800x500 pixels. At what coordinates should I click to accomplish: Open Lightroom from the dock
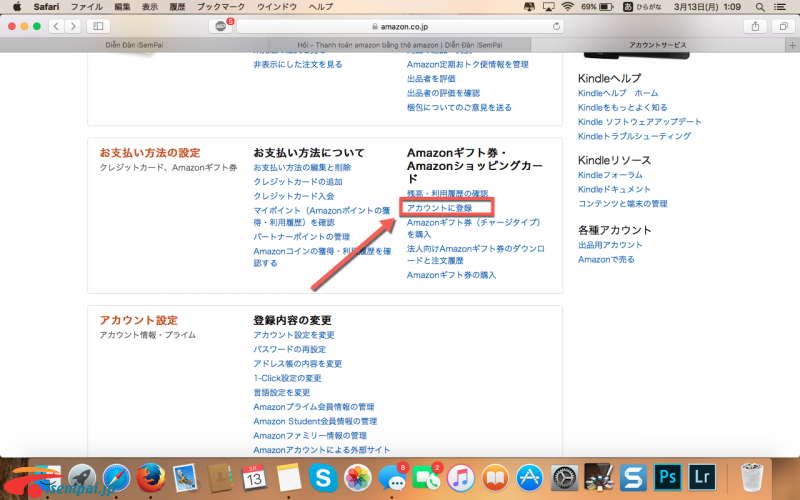[x=702, y=478]
